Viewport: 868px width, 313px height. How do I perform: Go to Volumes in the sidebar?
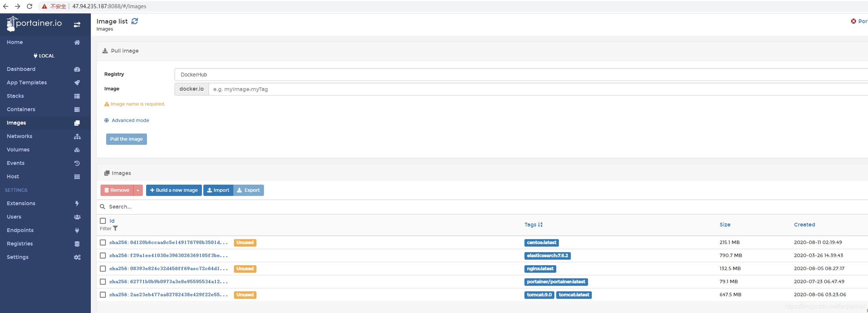pos(18,150)
